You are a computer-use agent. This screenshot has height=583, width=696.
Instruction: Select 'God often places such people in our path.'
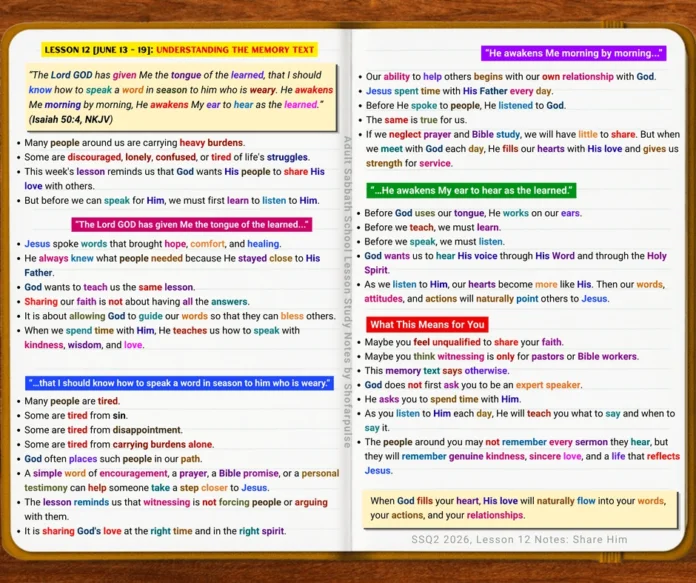pyautogui.click(x=113, y=459)
